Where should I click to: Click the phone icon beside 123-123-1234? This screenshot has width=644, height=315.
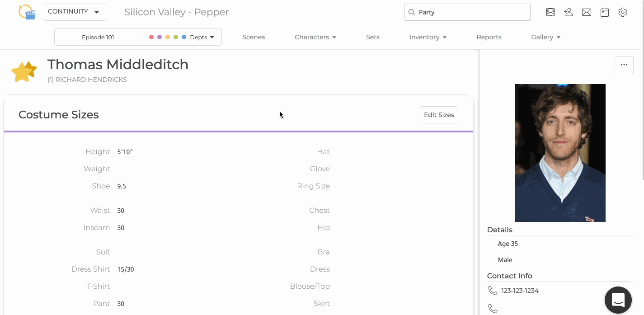tap(493, 291)
